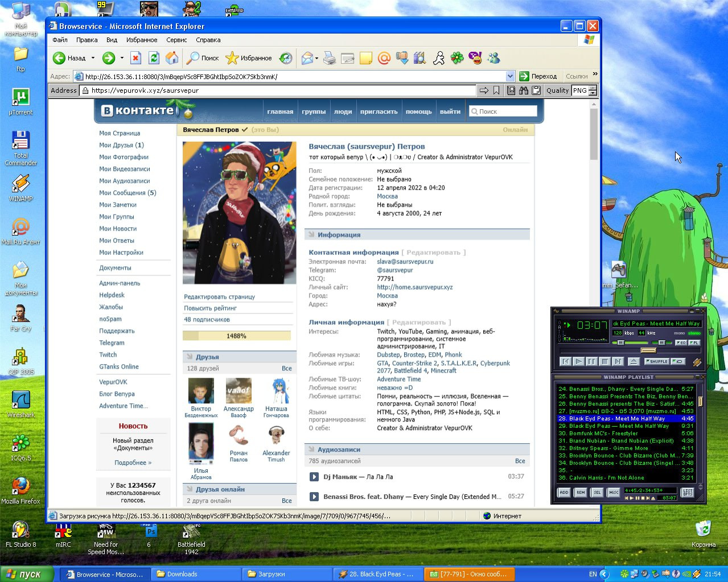The image size is (728, 582).
Task: Click Winamp Eject/open file button
Action: coord(633,361)
